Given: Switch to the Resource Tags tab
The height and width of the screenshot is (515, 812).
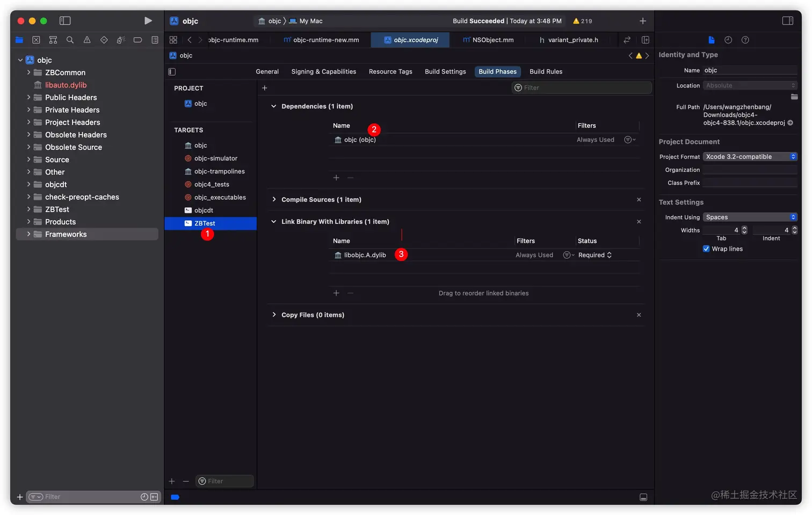Looking at the screenshot, I should coord(390,71).
